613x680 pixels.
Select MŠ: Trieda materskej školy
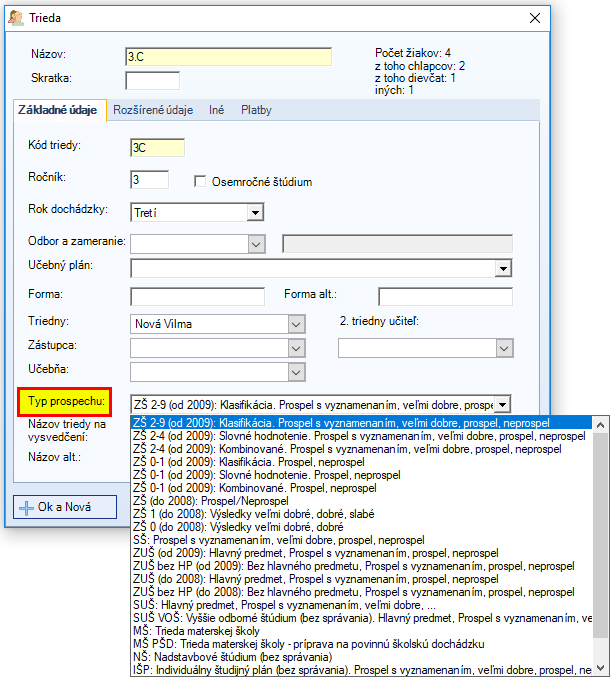click(x=362, y=631)
